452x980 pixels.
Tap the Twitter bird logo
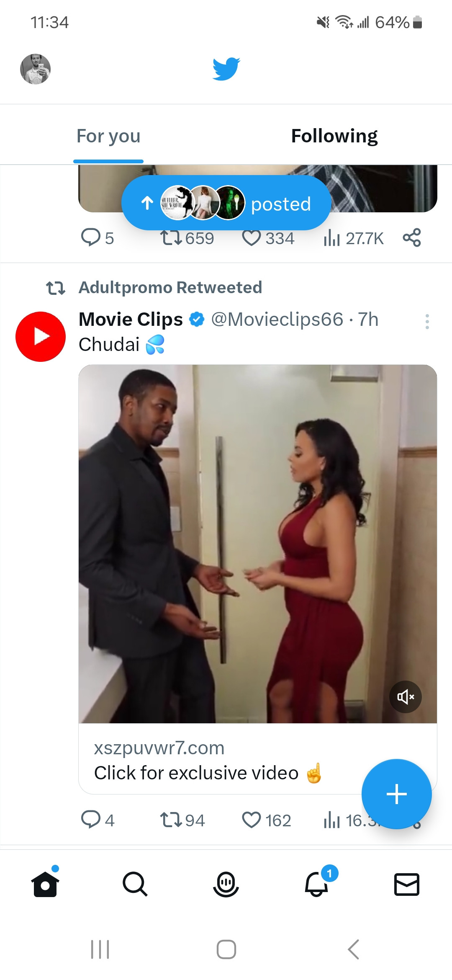point(226,69)
